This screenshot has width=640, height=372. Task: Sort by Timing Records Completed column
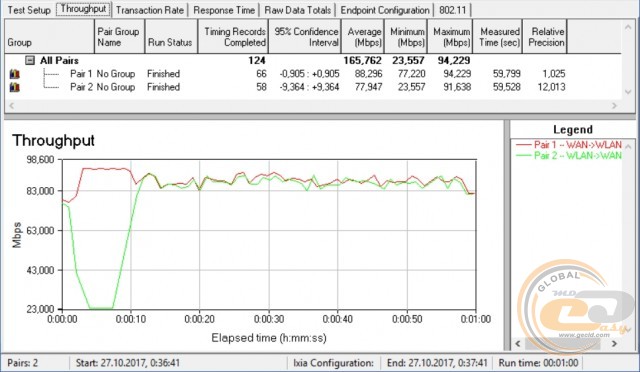coord(233,37)
